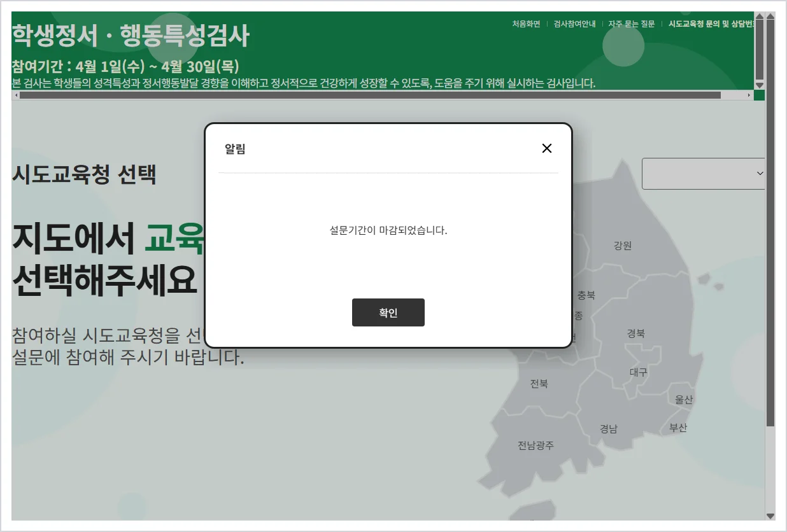Click the horizontal scrollbar right arrow
Screen dimensions: 787x532
(749, 95)
